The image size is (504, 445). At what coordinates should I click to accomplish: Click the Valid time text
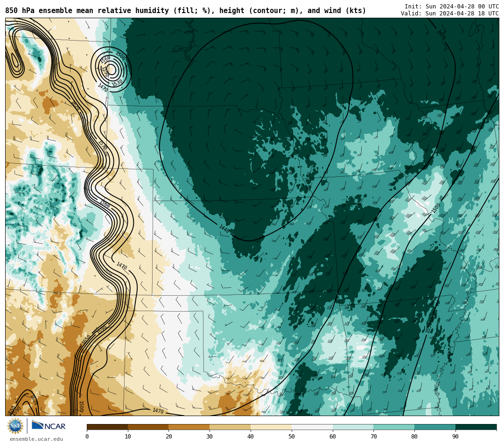(450, 14)
